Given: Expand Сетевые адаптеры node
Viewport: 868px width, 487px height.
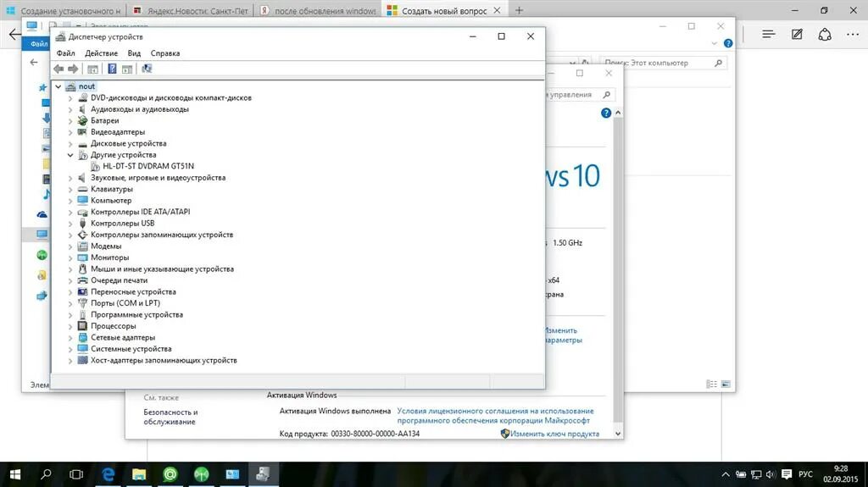Looking at the screenshot, I should tap(70, 338).
